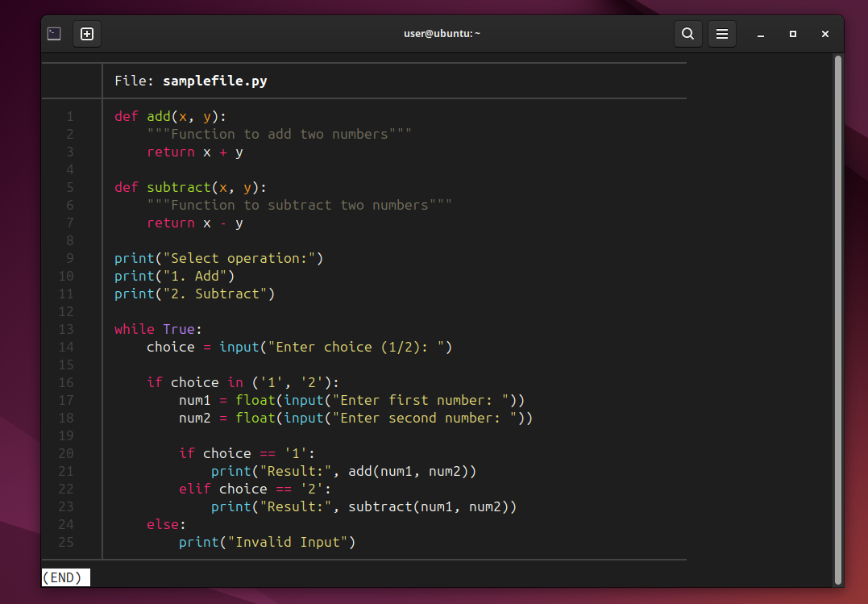The width and height of the screenshot is (868, 604).
Task: Click the 'Enter choice (1/2): ' input line
Action: pyautogui.click(x=300, y=347)
